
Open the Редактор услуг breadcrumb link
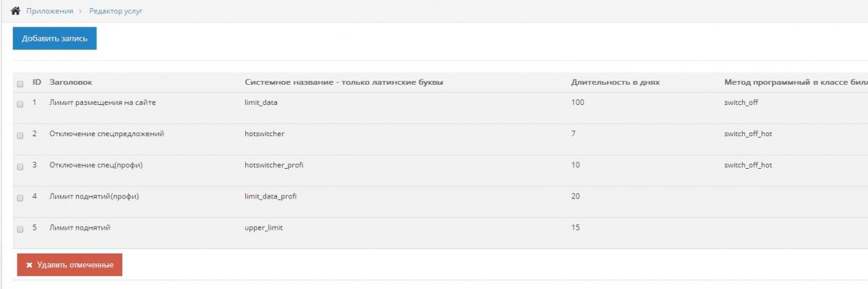click(x=116, y=12)
